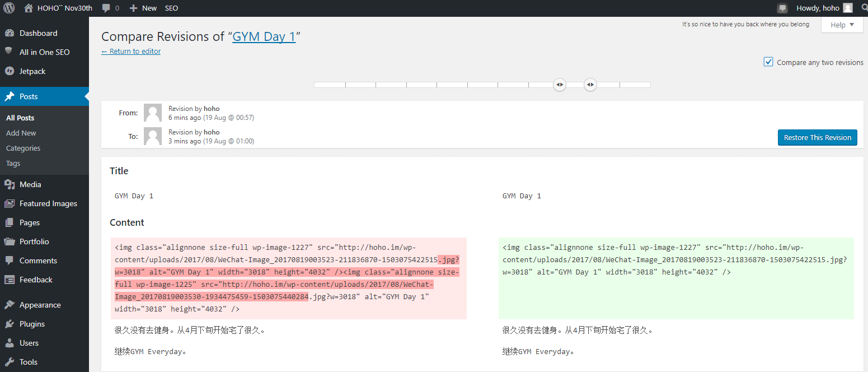Image resolution: width=868 pixels, height=372 pixels.
Task: Click the Content section heading
Action: pos(127,222)
